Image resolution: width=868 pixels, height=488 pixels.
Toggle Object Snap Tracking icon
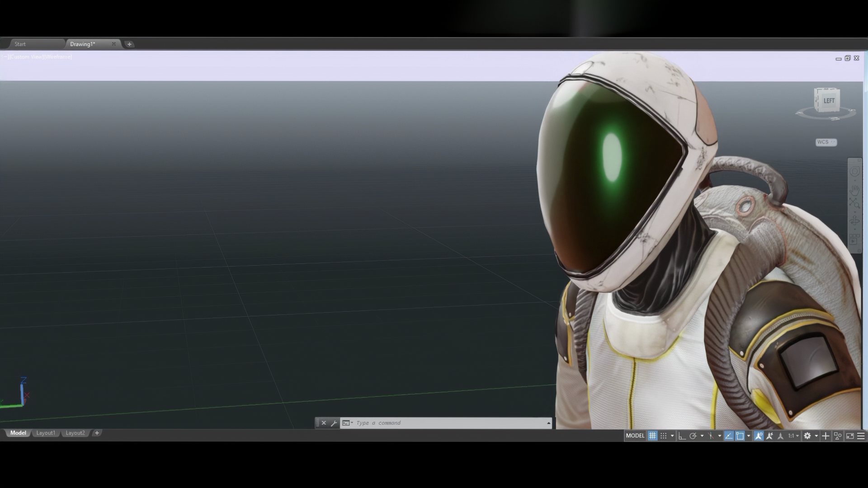pos(729,436)
